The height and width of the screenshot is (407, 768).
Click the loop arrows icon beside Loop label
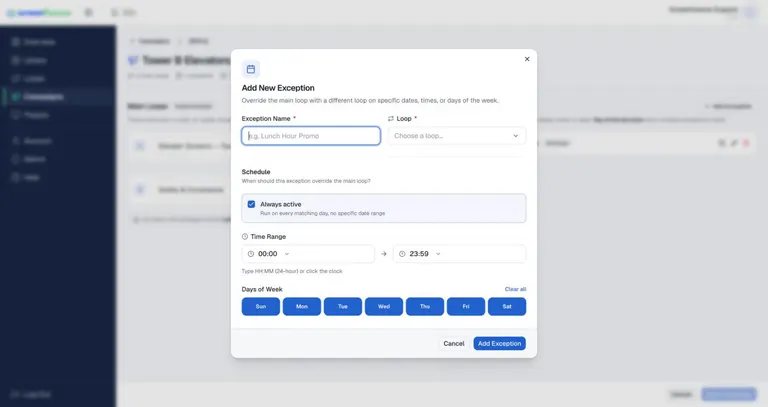pos(391,119)
